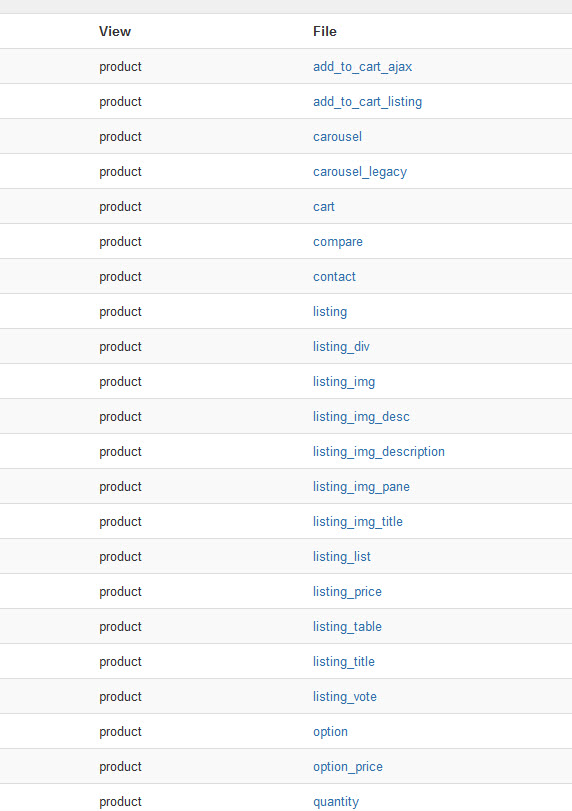Image resolution: width=572 pixels, height=811 pixels.
Task: Open listing_img_desc view file
Action: point(361,417)
